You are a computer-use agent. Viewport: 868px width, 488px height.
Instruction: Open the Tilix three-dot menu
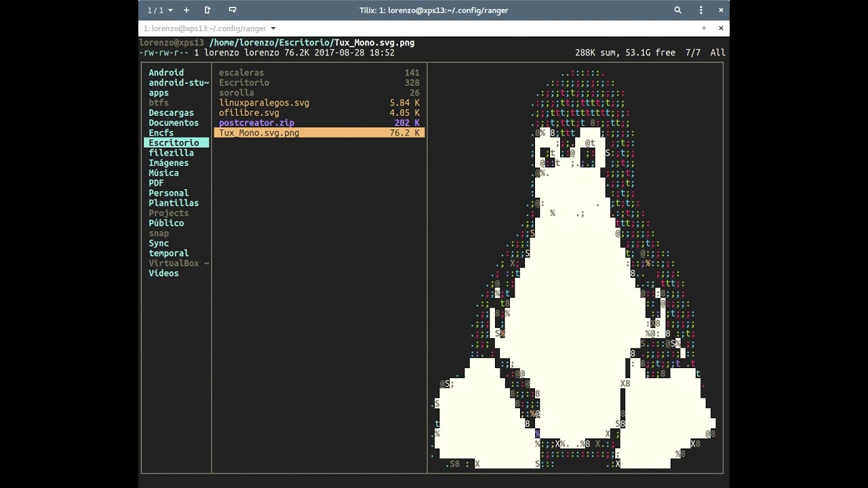tap(701, 10)
